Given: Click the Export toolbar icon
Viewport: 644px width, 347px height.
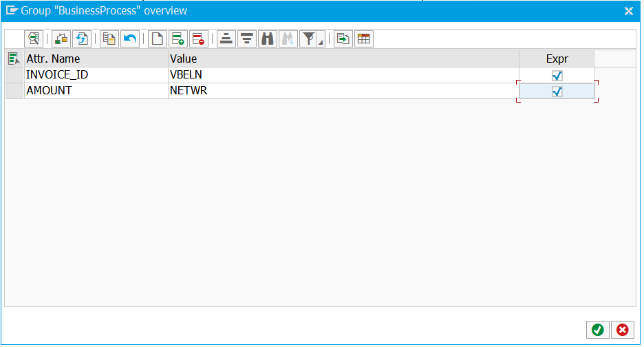Looking at the screenshot, I should 343,39.
